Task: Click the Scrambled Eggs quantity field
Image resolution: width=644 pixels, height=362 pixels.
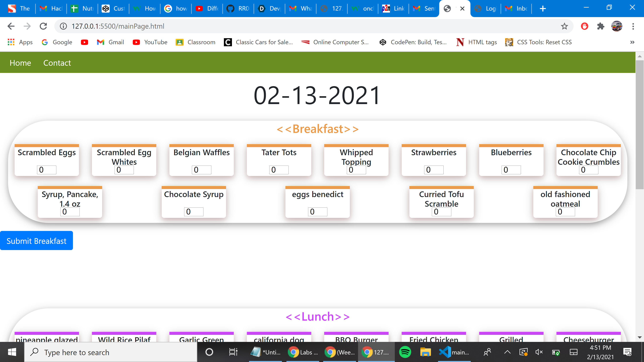Action: point(47,170)
